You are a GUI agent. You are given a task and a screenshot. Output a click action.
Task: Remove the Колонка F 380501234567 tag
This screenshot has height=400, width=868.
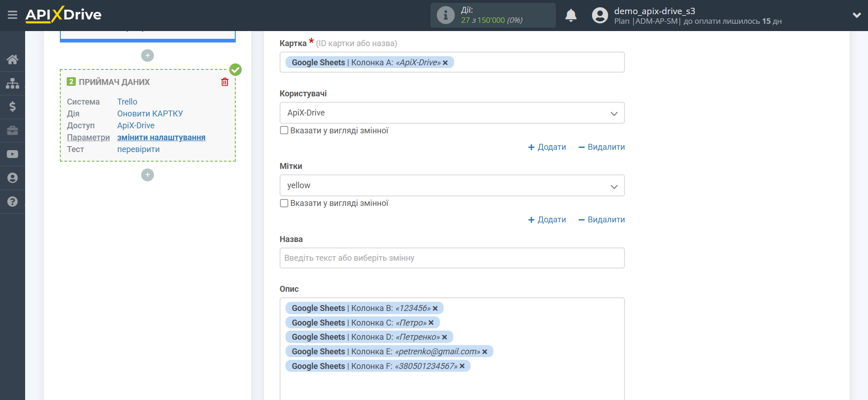click(462, 366)
